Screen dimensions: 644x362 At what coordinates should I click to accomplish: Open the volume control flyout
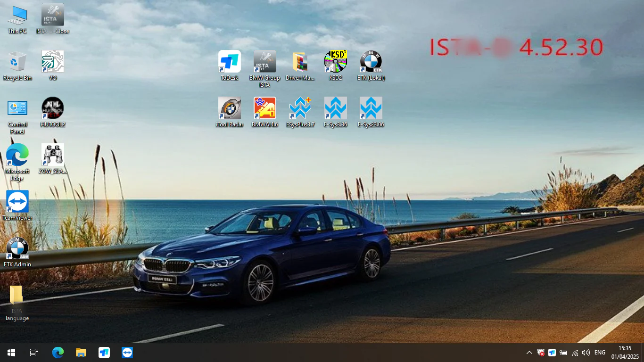(x=586, y=352)
